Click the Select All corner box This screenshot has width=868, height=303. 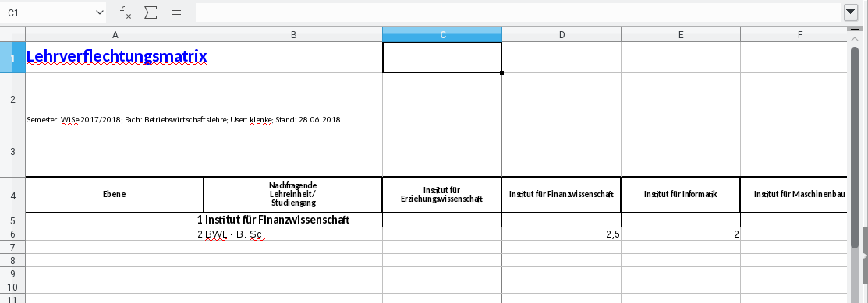click(x=12, y=34)
